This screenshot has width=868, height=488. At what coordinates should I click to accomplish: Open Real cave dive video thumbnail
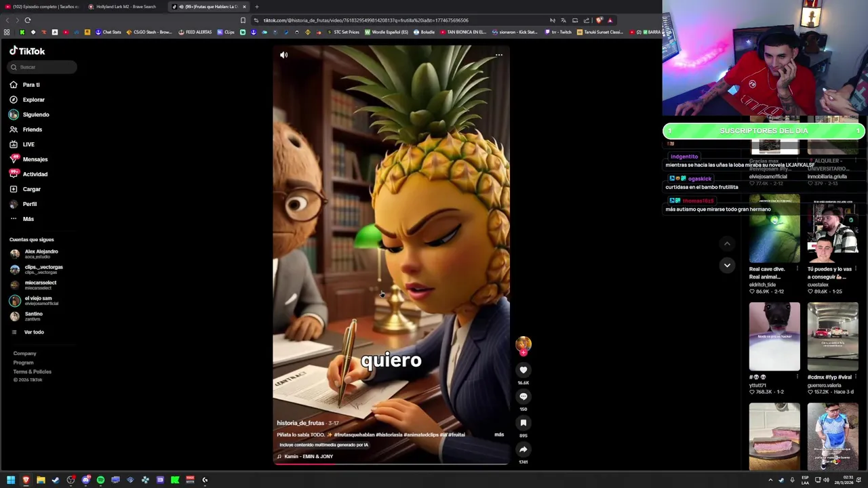pyautogui.click(x=774, y=228)
